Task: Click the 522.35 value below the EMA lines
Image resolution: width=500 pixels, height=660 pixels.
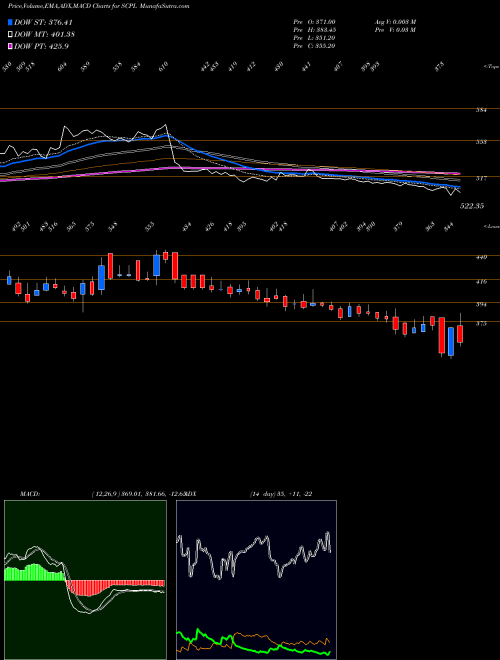Action: tap(471, 206)
